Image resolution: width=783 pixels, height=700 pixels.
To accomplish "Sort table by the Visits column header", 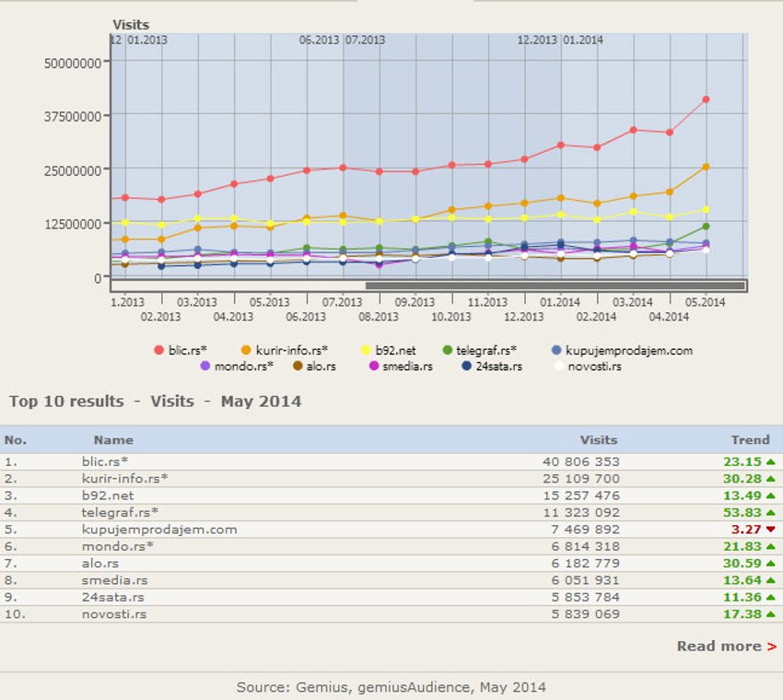I will tap(598, 440).
